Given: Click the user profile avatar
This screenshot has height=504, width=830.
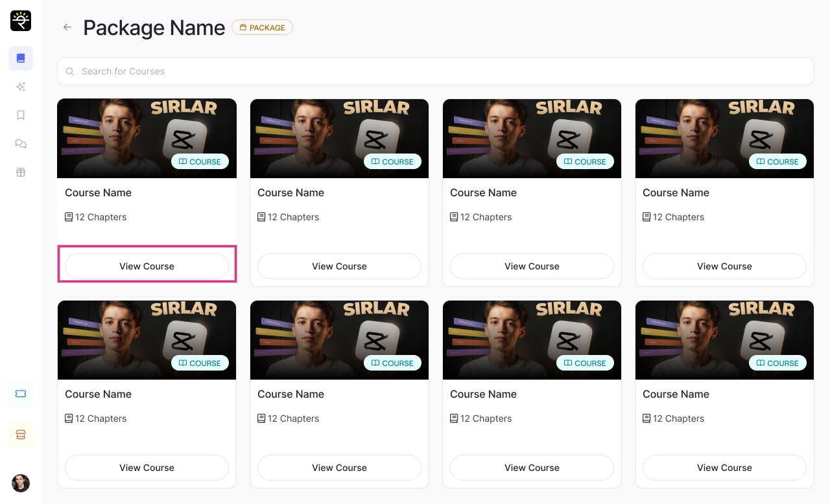Looking at the screenshot, I should 21,483.
